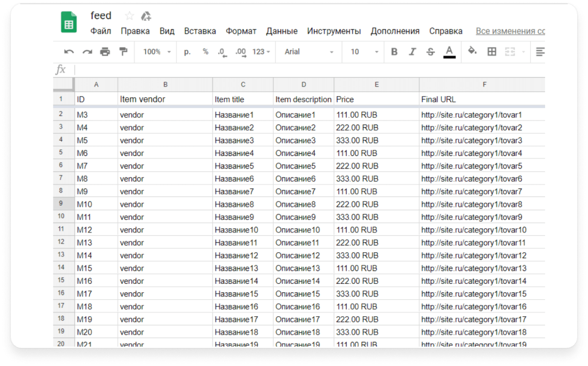Open the Файл menu

click(x=101, y=31)
